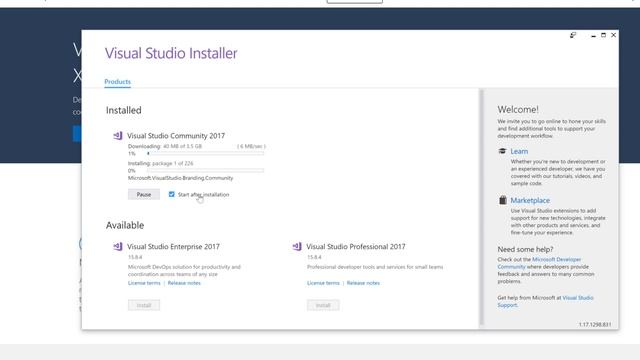The width and height of the screenshot is (640, 360).
Task: Click the Learn graduation cap icon
Action: [502, 151]
